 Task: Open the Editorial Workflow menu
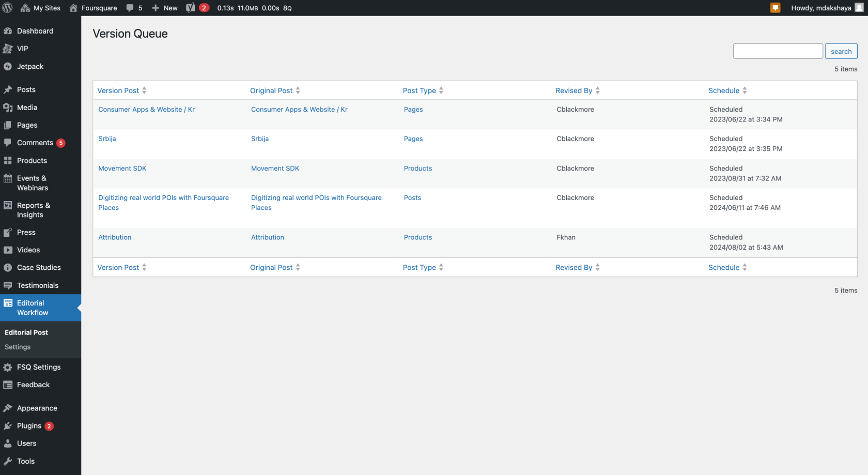click(x=40, y=308)
